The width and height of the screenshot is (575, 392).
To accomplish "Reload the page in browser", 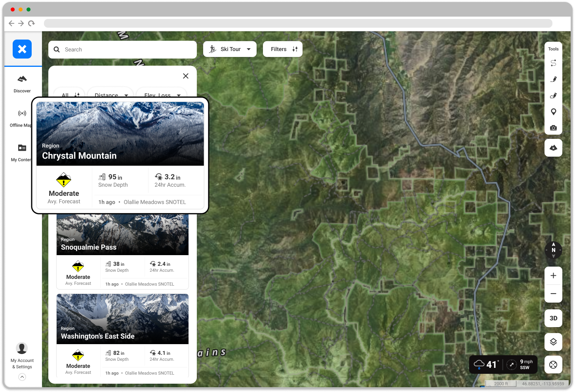I will pyautogui.click(x=31, y=23).
